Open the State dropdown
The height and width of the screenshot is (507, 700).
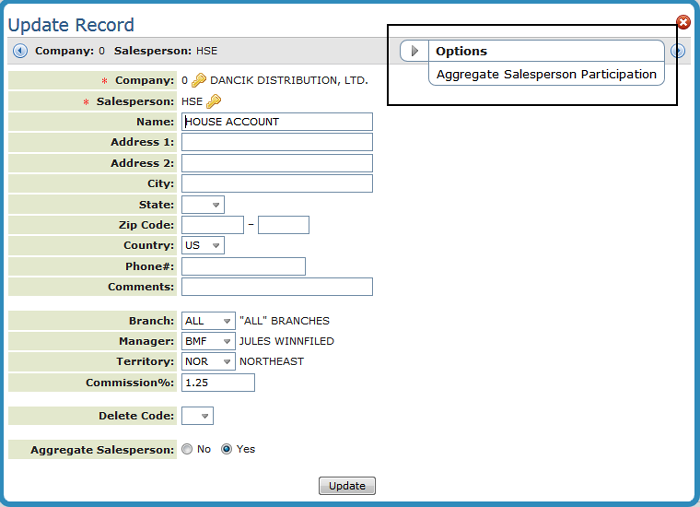coord(203,205)
